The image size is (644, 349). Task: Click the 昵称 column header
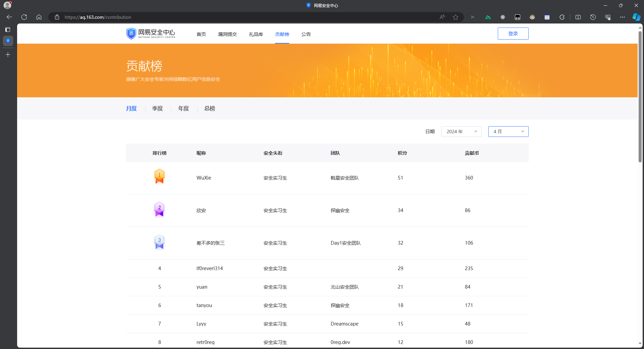(201, 153)
